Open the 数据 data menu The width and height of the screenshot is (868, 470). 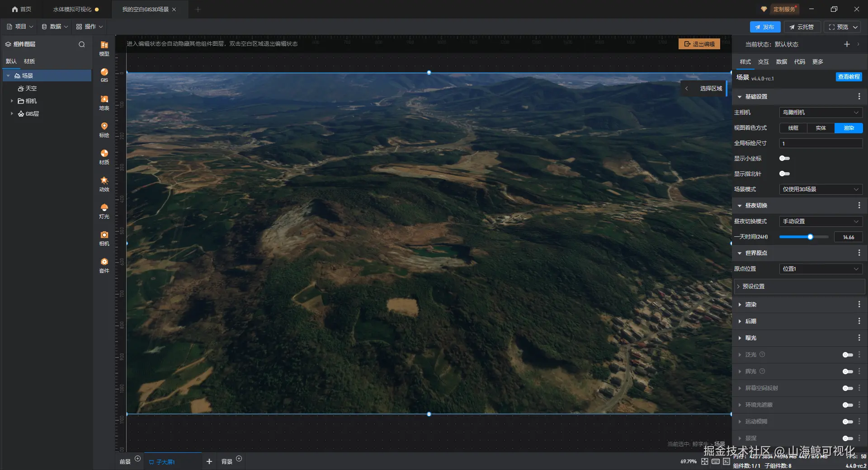[x=55, y=27]
